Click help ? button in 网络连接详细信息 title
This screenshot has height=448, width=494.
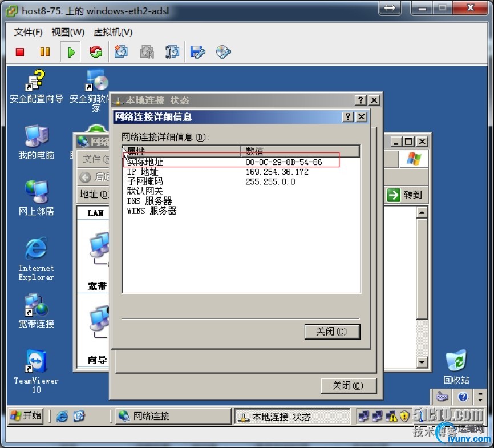click(348, 116)
